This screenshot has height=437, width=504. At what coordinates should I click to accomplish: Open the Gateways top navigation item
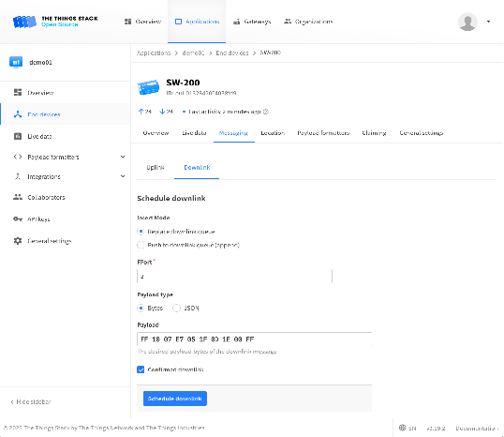pyautogui.click(x=252, y=22)
